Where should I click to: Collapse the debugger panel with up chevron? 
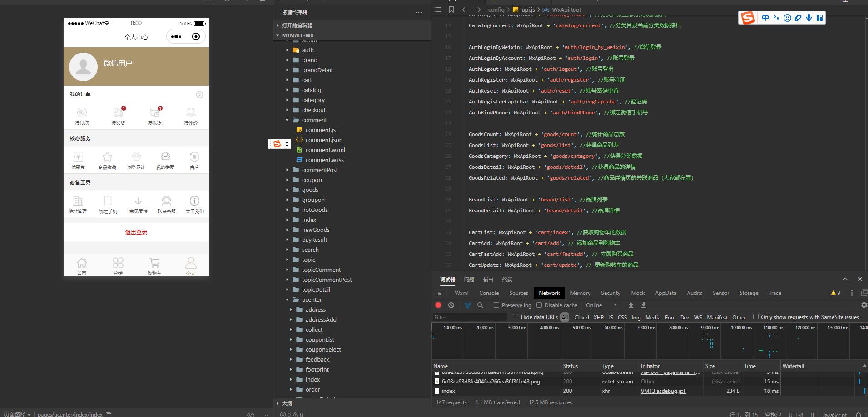tap(845, 279)
